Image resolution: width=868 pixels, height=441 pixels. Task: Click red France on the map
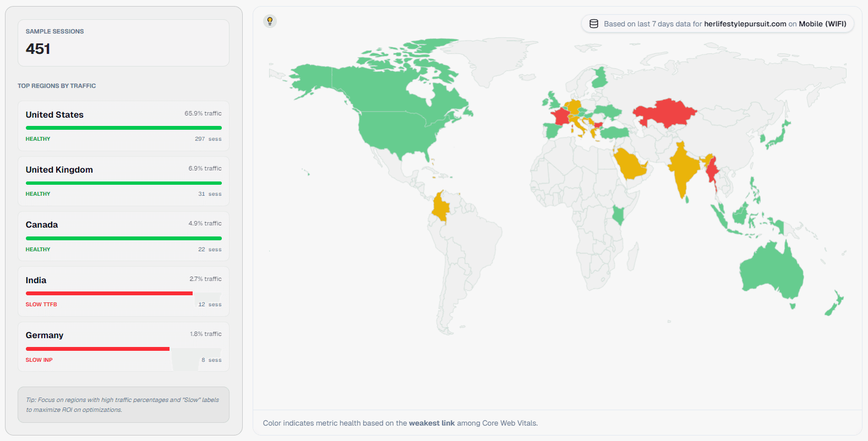coord(561,117)
